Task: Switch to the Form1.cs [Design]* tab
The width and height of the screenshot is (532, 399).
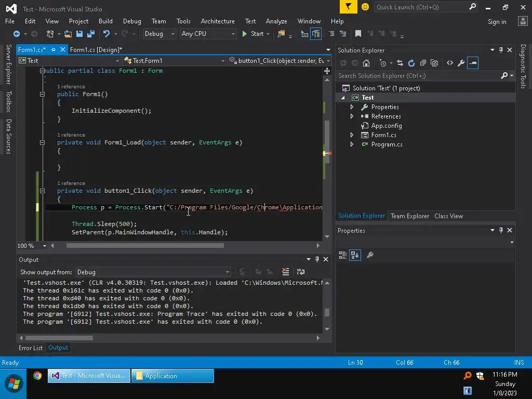Action: (96, 49)
